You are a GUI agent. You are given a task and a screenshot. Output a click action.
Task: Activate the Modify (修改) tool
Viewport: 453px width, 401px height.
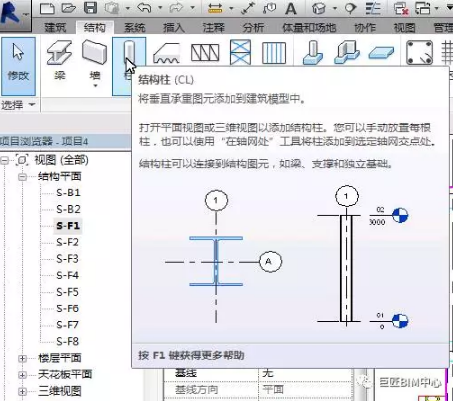click(18, 66)
